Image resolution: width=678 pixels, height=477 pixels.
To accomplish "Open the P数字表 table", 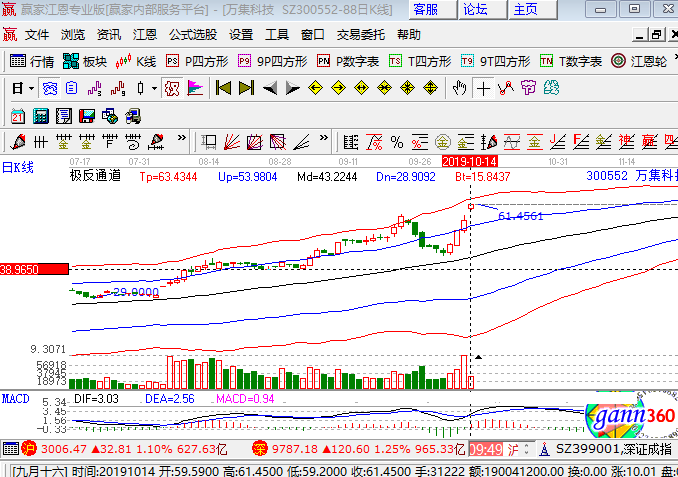I will pos(348,61).
